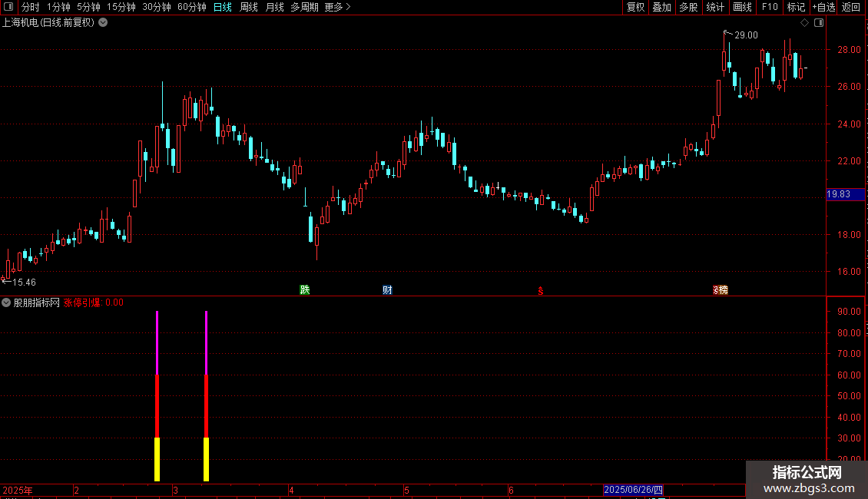Click month 6 on the time axis

[511, 490]
